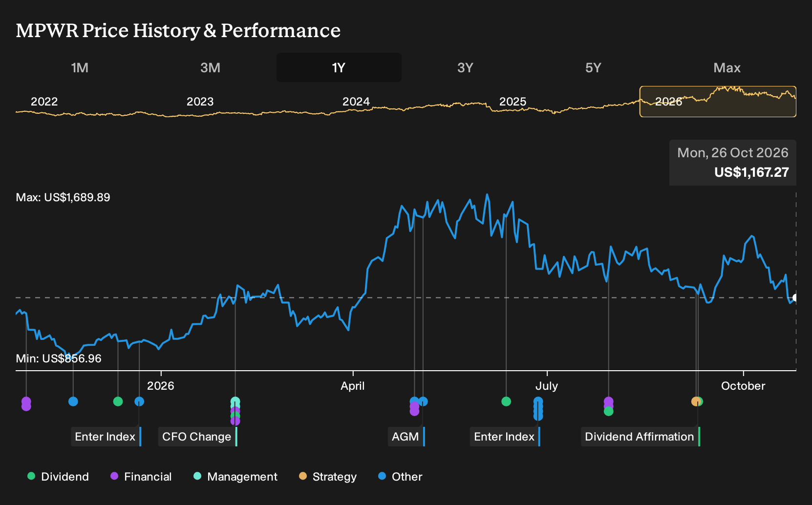The height and width of the screenshot is (505, 812).
Task: Click the 2022 label in overview chart
Action: pyautogui.click(x=44, y=102)
